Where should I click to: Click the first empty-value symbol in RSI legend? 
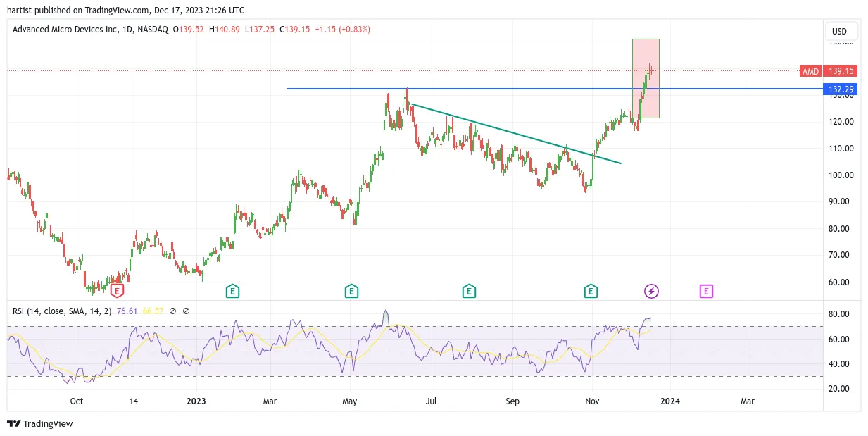click(173, 311)
